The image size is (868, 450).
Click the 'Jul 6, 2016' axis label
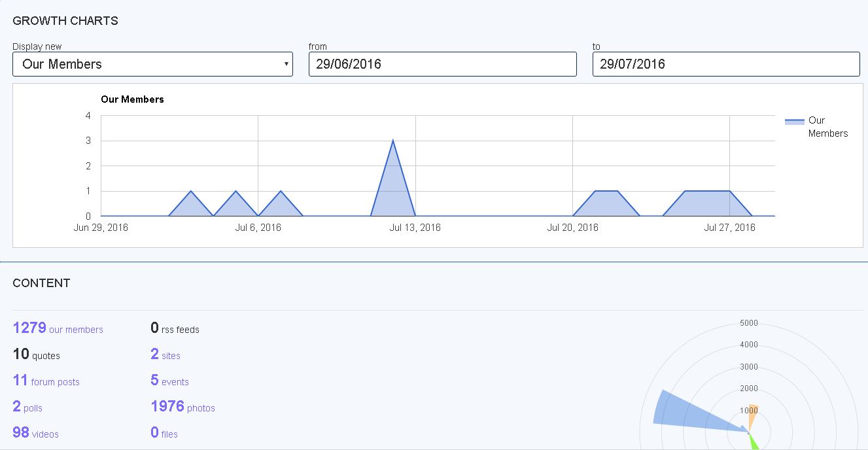pos(258,228)
